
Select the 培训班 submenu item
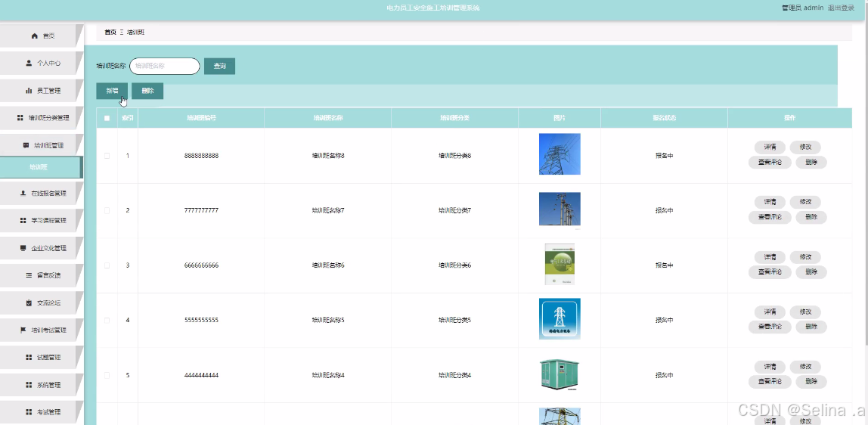coord(40,167)
